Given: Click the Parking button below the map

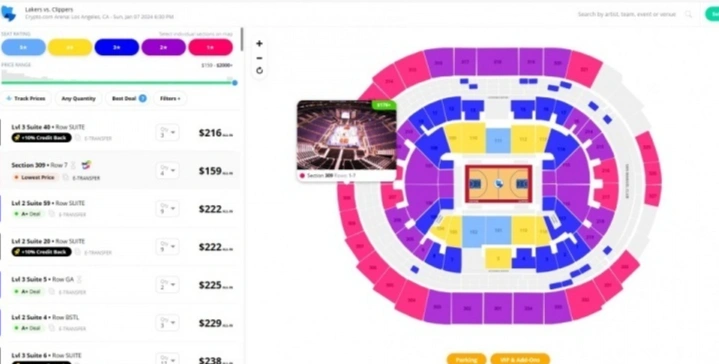Looking at the screenshot, I should [466, 359].
